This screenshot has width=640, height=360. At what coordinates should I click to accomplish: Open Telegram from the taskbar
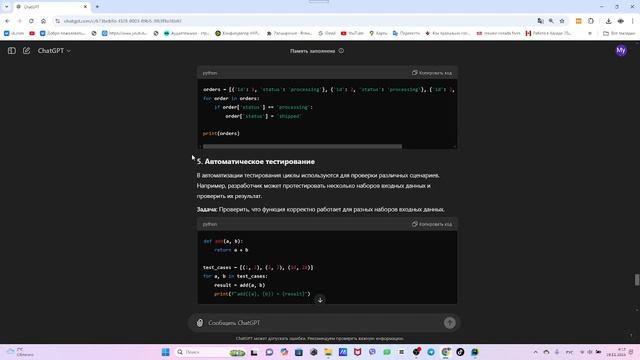click(x=431, y=352)
